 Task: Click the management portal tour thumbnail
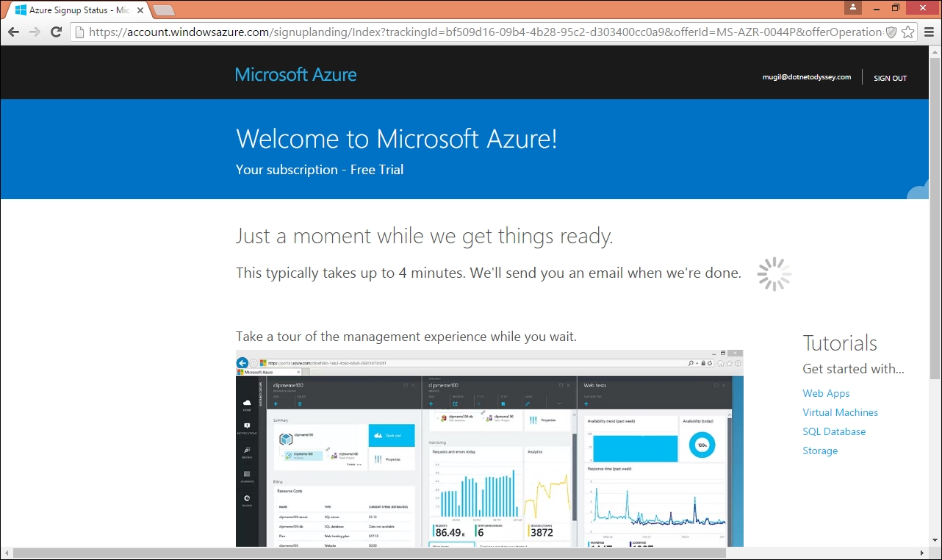(x=489, y=448)
